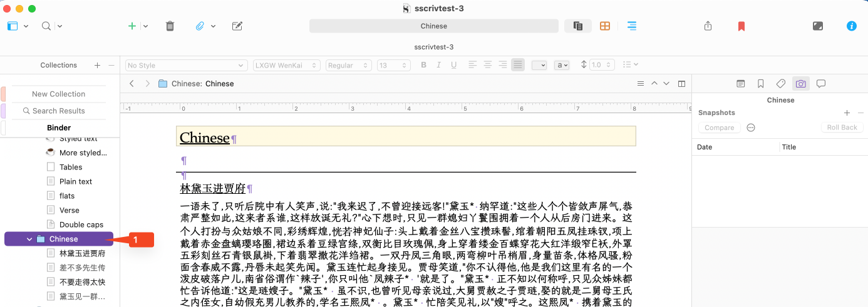Select the Double caps binder item
868x307 pixels.
81,224
